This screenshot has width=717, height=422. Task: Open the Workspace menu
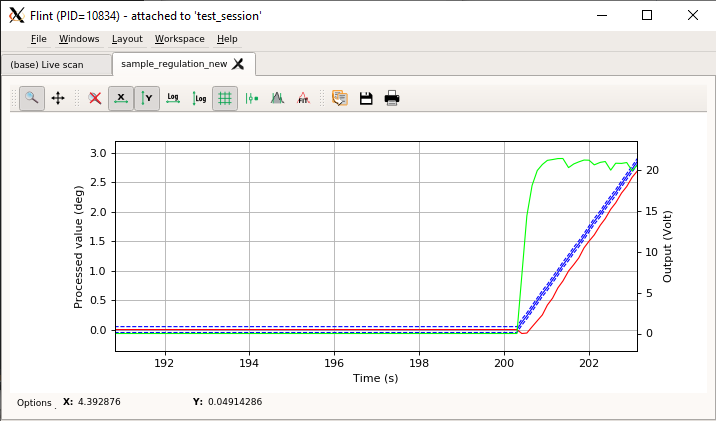pos(179,39)
